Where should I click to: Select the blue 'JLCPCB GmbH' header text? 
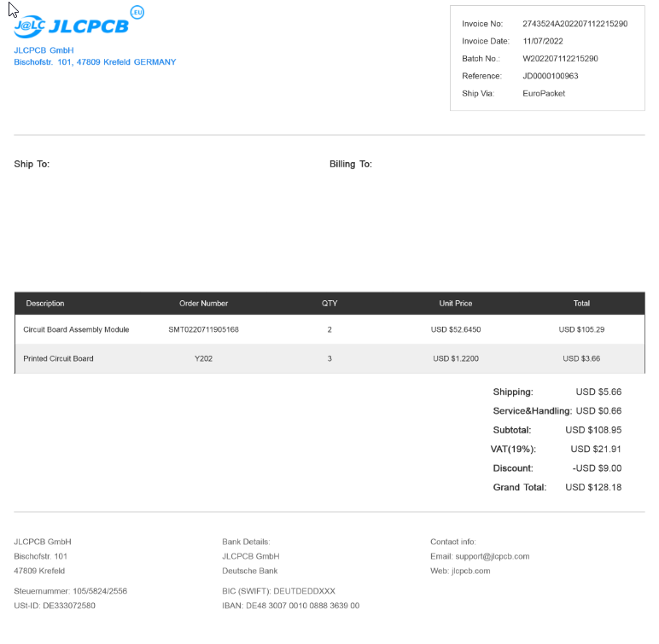coord(44,50)
